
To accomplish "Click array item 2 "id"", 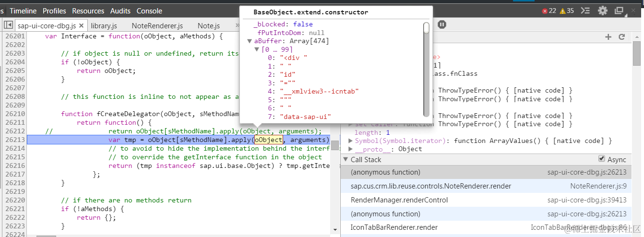I will [282, 74].
